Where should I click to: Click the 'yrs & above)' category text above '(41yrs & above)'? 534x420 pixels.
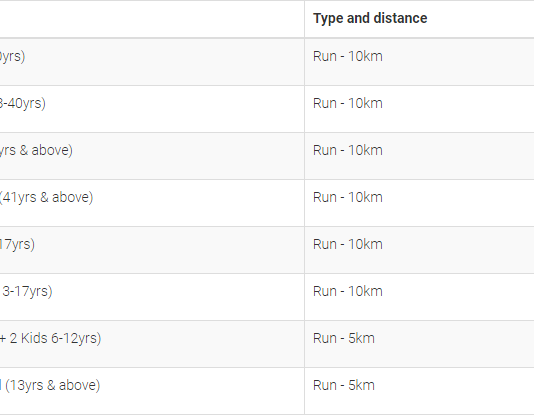pos(36,151)
